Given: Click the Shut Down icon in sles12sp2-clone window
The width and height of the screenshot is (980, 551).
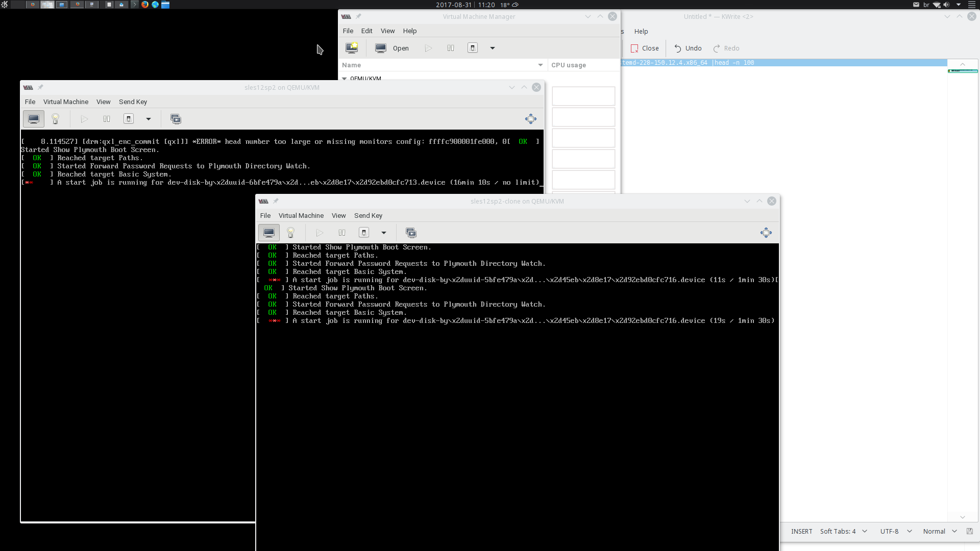Looking at the screenshot, I should click(x=364, y=233).
